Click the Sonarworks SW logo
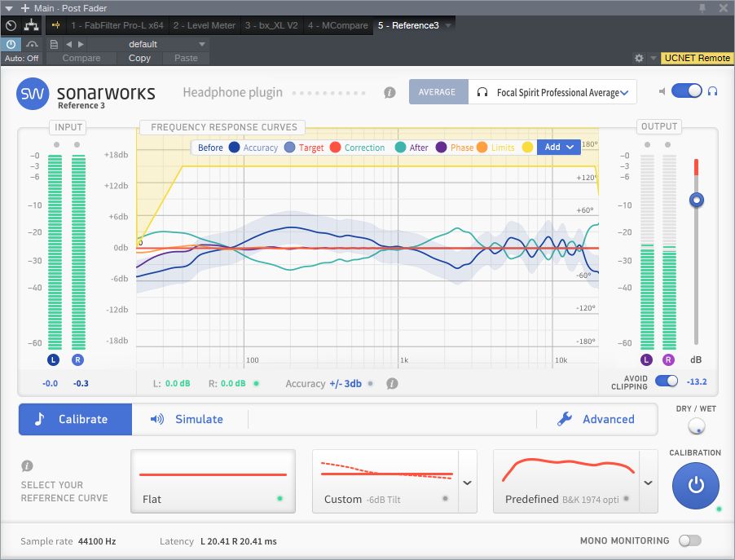This screenshot has width=735, height=560. coord(33,94)
